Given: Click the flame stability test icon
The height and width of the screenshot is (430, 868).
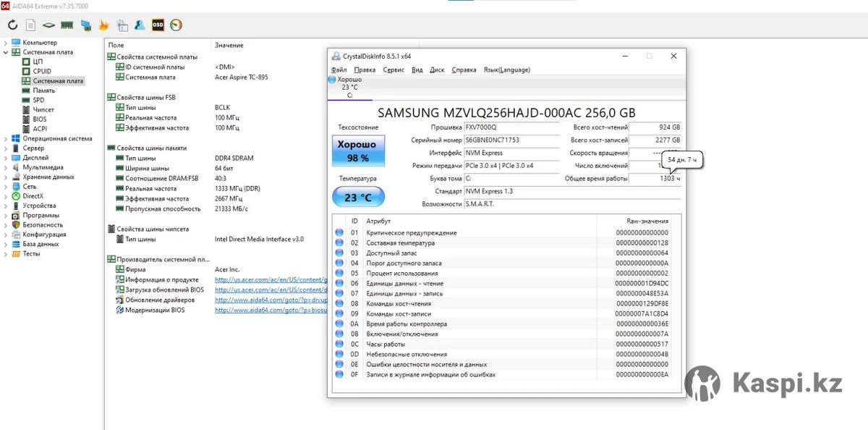Looking at the screenshot, I should click(x=103, y=25).
